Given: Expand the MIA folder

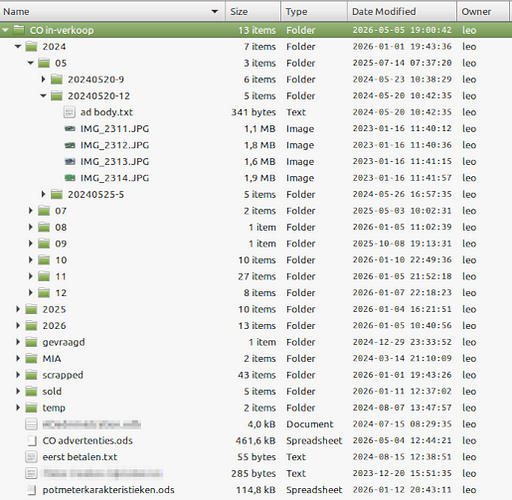Looking at the screenshot, I should tap(18, 358).
